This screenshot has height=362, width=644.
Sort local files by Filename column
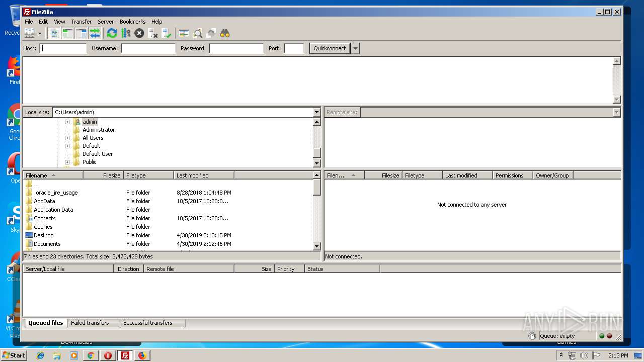click(53, 175)
